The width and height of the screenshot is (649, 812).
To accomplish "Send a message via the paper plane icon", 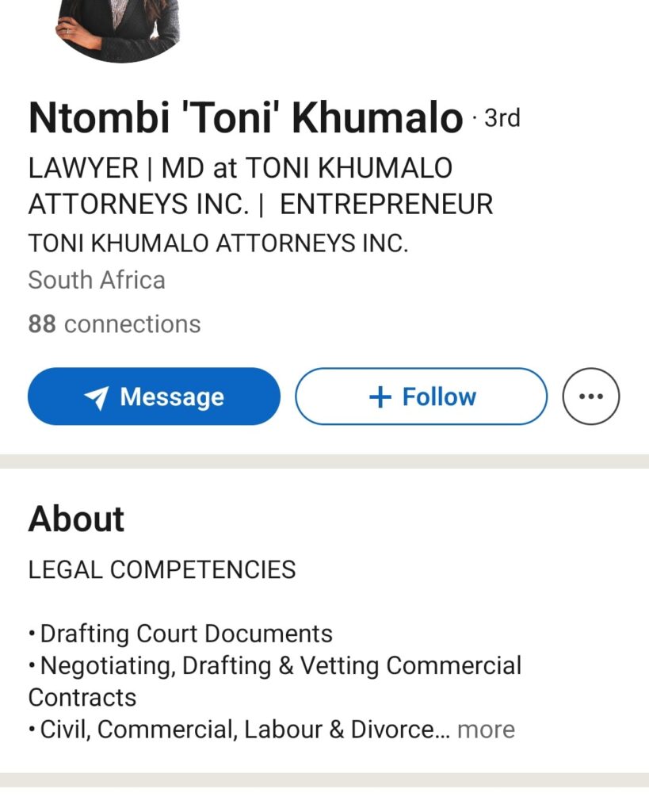I will [x=96, y=398].
